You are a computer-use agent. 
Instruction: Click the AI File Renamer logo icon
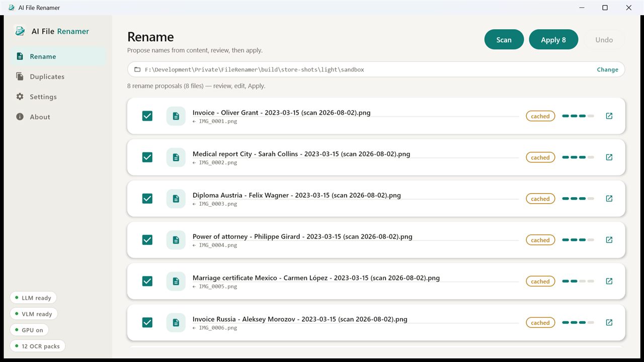pos(20,31)
